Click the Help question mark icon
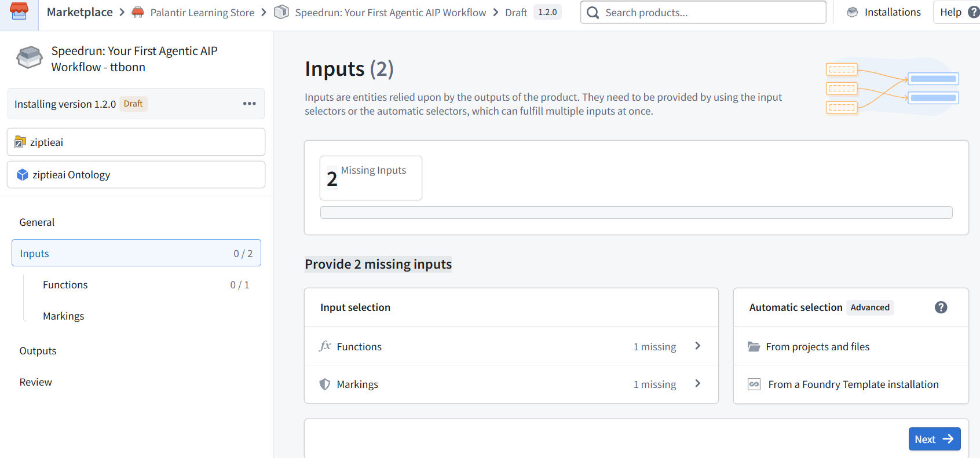 point(974,12)
